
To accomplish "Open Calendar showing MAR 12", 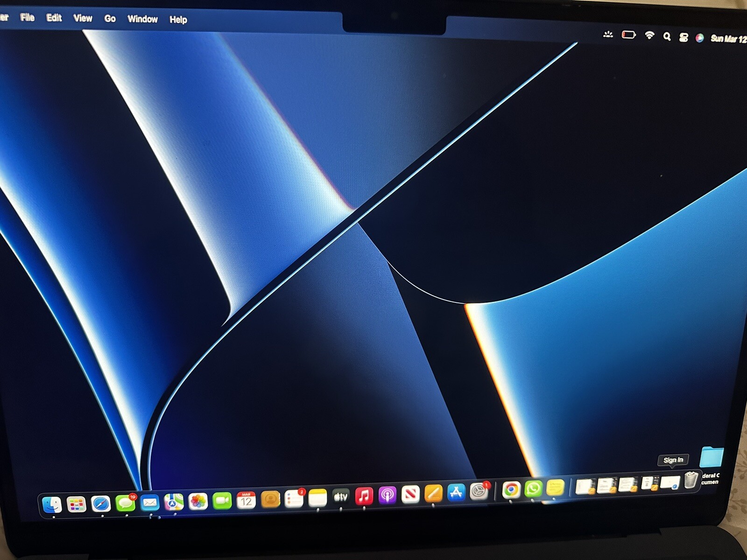I will pos(246,500).
